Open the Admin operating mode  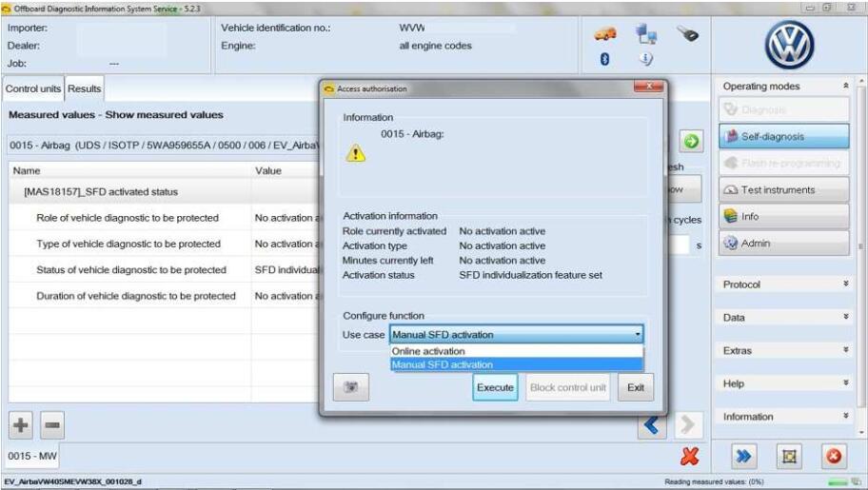[x=784, y=243]
